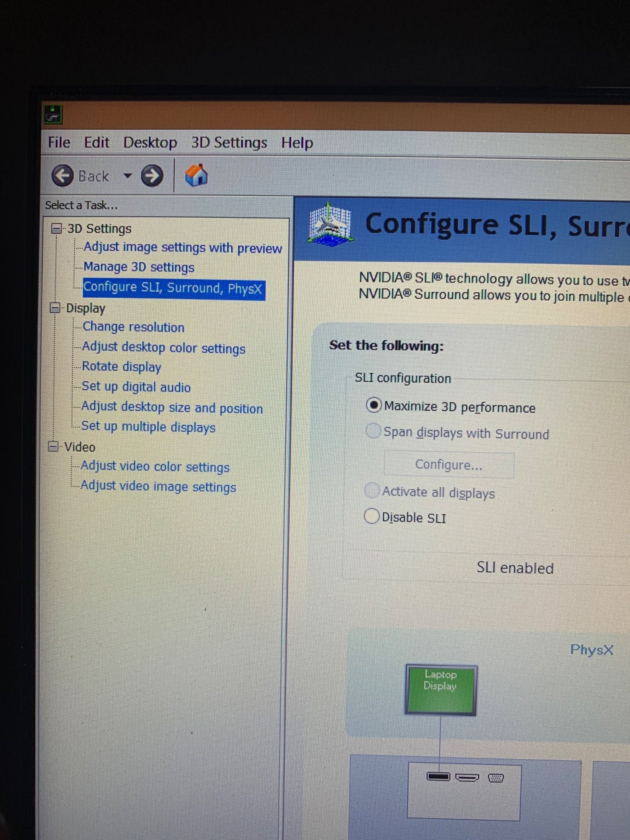
Task: Open Manage 3D settings task
Action: pyautogui.click(x=139, y=267)
